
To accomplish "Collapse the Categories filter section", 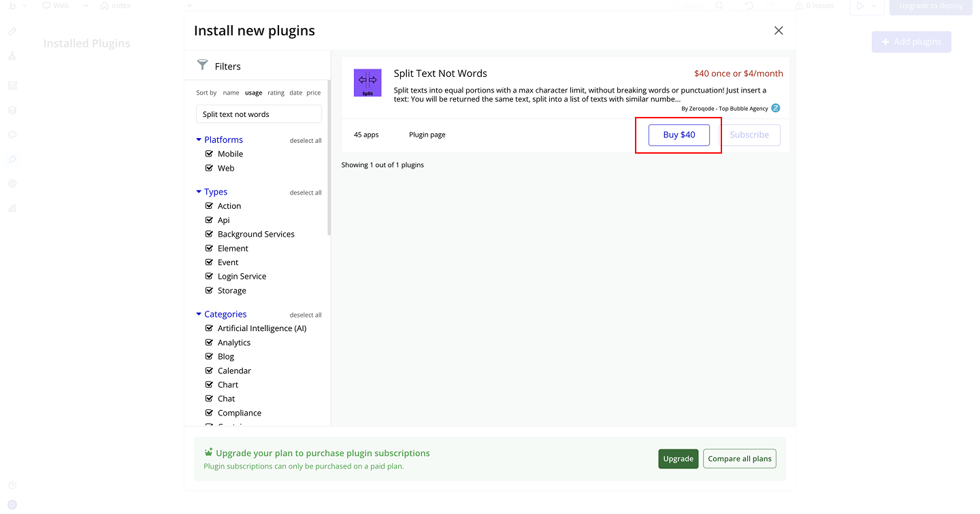I will (199, 314).
